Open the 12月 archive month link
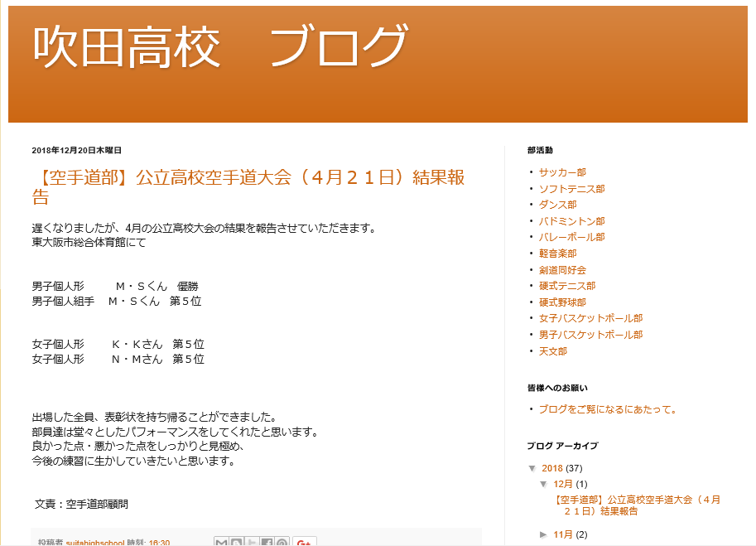 pyautogui.click(x=563, y=484)
